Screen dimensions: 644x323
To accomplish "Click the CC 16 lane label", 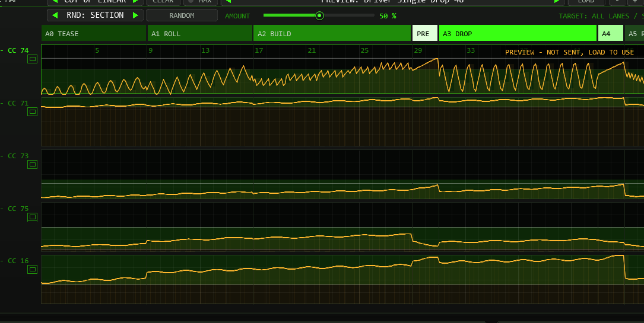I will click(18, 261).
